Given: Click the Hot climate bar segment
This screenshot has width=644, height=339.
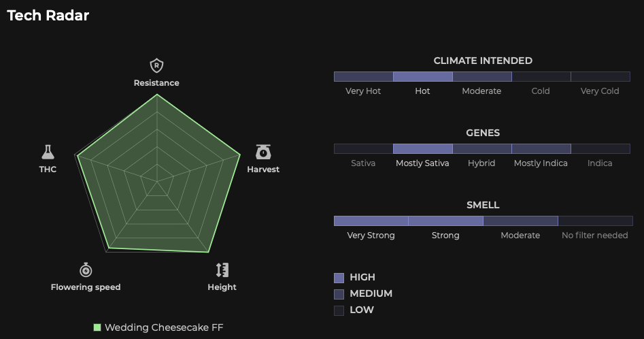Looking at the screenshot, I should tap(422, 77).
